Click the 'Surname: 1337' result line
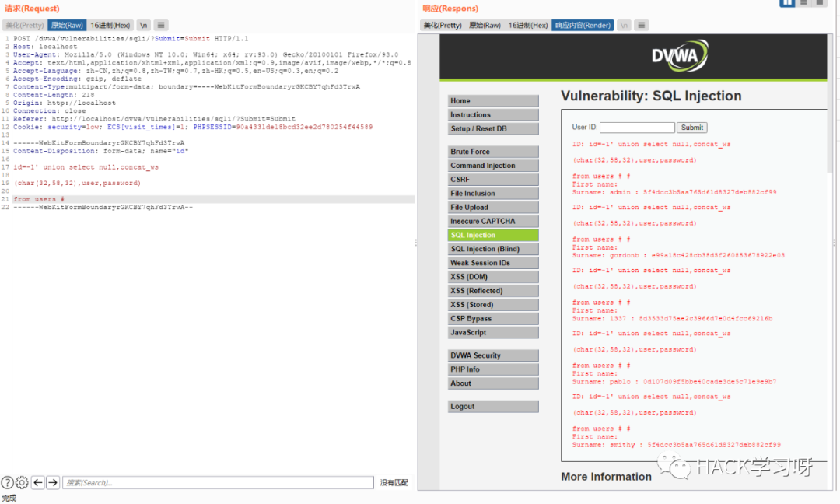840x504 pixels. click(672, 319)
